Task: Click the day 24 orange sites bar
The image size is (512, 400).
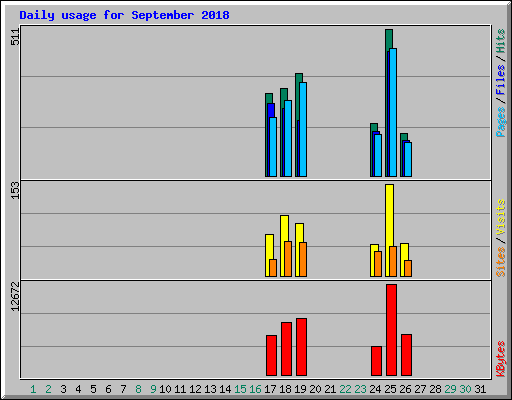Action: (x=378, y=264)
